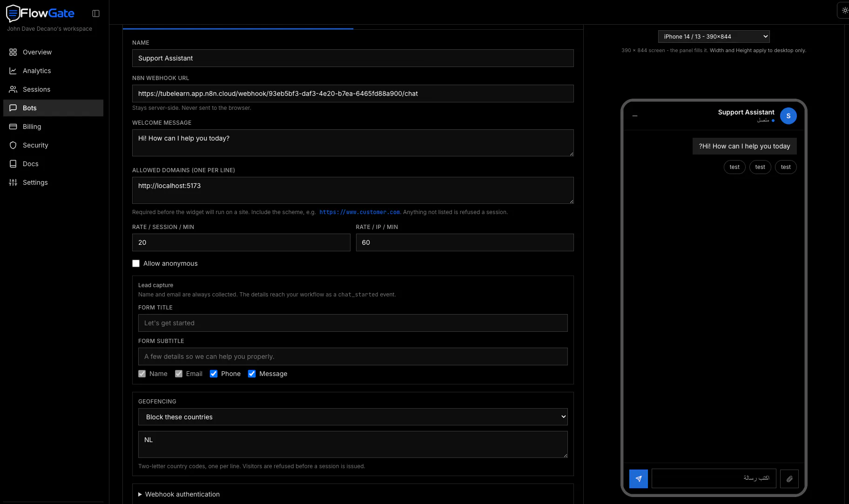Viewport: 849px width, 504px height.
Task: Click the disabled Email checkbox
Action: [179, 374]
